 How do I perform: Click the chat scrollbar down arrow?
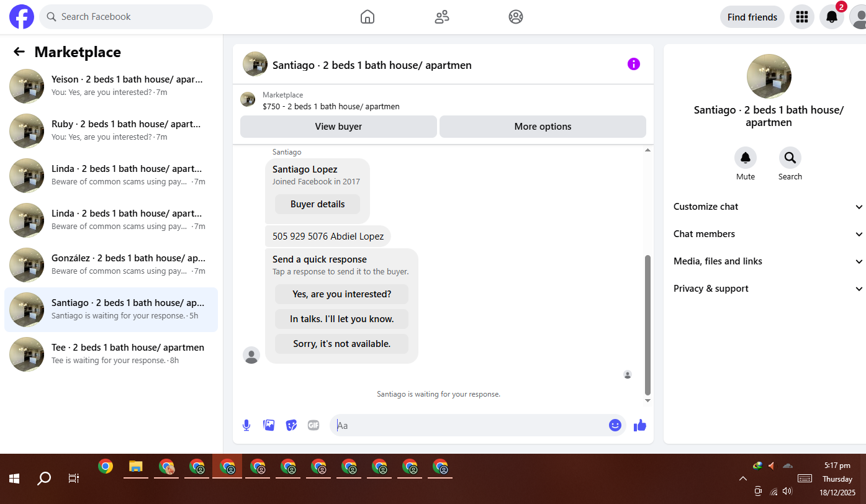(647, 401)
